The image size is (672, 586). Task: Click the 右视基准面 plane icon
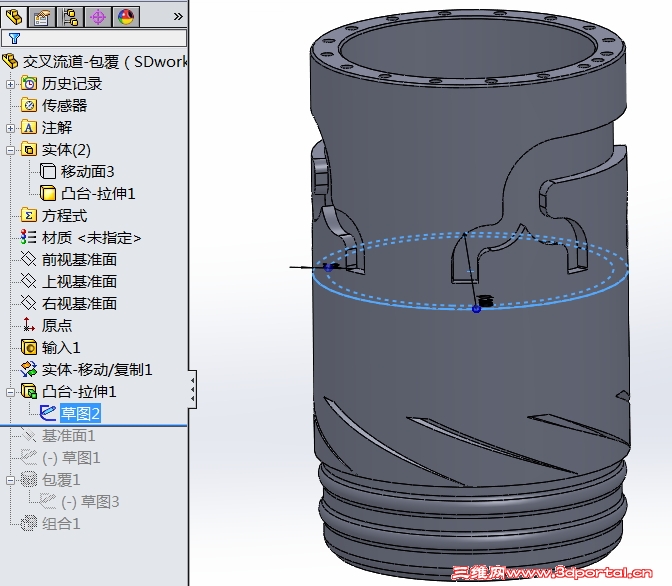(x=29, y=303)
